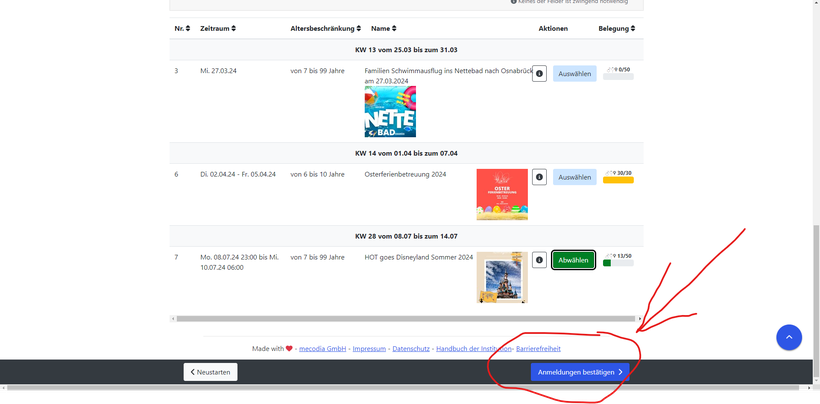Open the mecodia GmbH link
The image size is (820, 404).
(323, 349)
